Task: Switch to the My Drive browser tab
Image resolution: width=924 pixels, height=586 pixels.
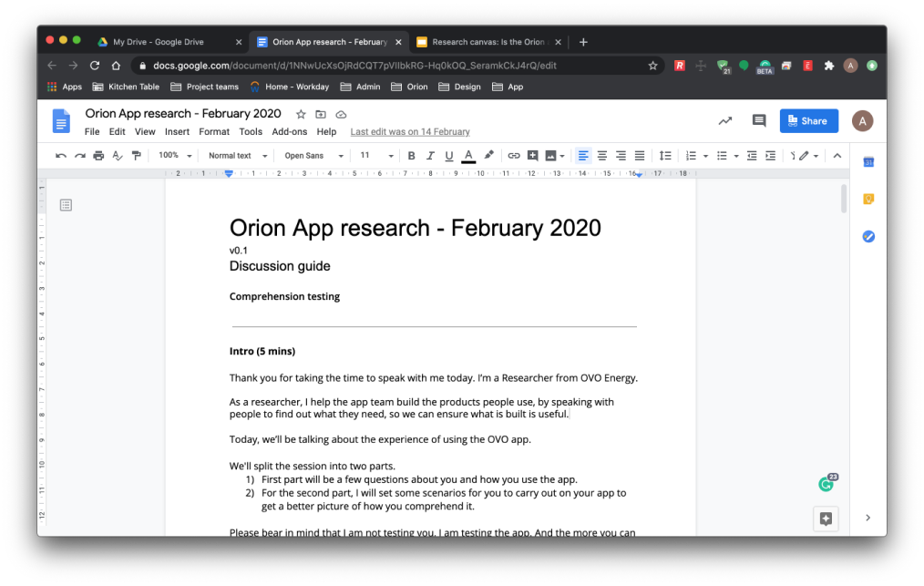Action: 158,42
